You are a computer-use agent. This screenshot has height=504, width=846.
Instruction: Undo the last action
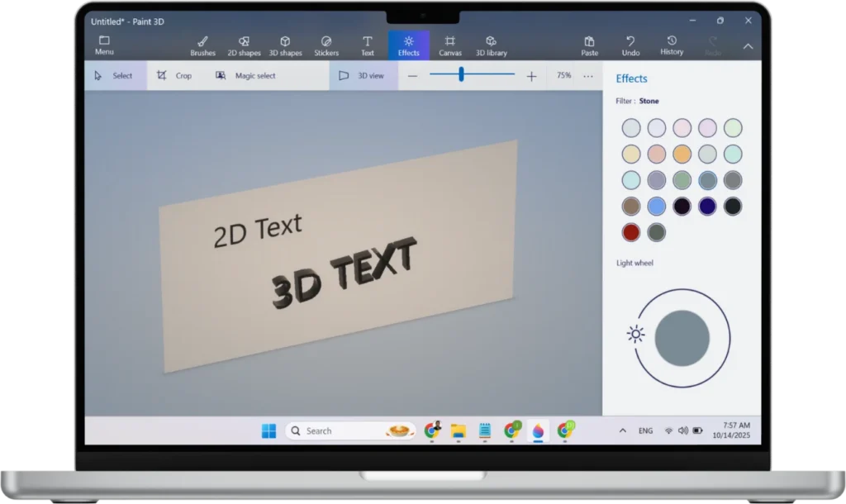tap(630, 45)
